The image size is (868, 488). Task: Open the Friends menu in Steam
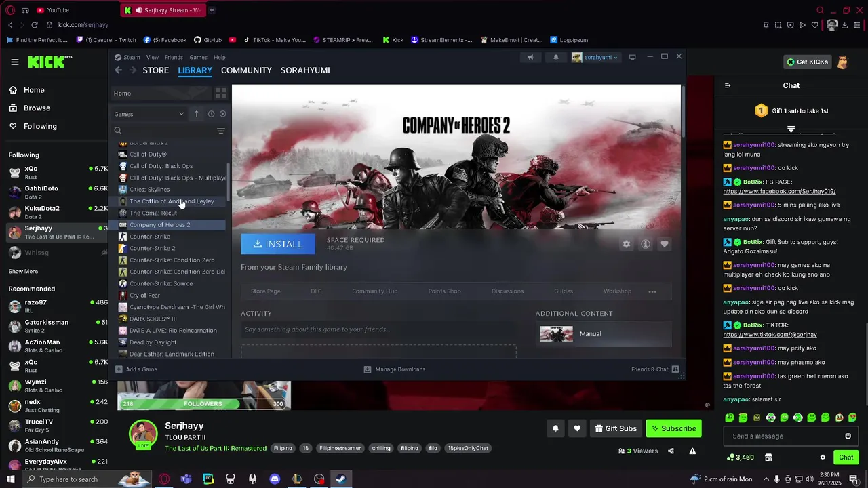[174, 57]
